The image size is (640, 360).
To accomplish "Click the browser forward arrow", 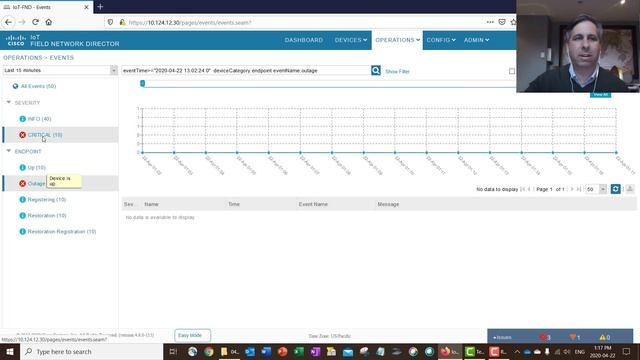I will (x=22, y=22).
